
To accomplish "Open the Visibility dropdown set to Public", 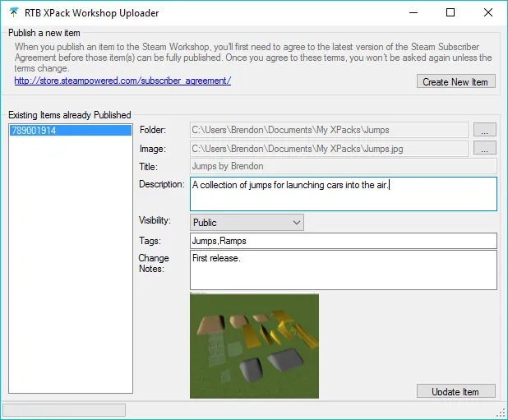I will point(247,223).
